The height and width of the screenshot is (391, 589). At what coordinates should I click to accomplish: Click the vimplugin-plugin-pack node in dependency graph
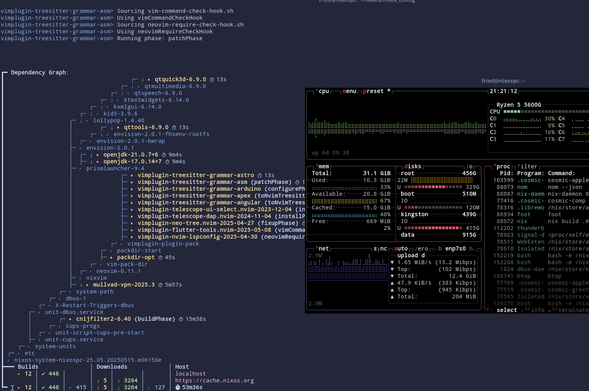163,244
